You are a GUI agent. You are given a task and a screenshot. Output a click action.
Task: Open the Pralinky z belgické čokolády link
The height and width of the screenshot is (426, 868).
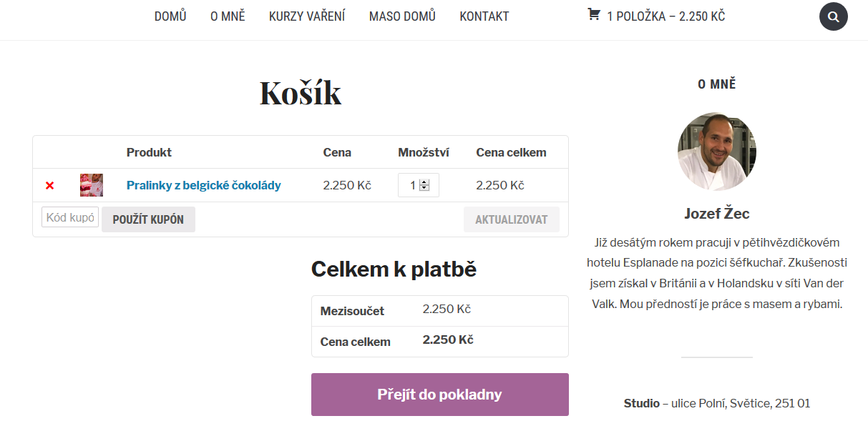(x=203, y=186)
